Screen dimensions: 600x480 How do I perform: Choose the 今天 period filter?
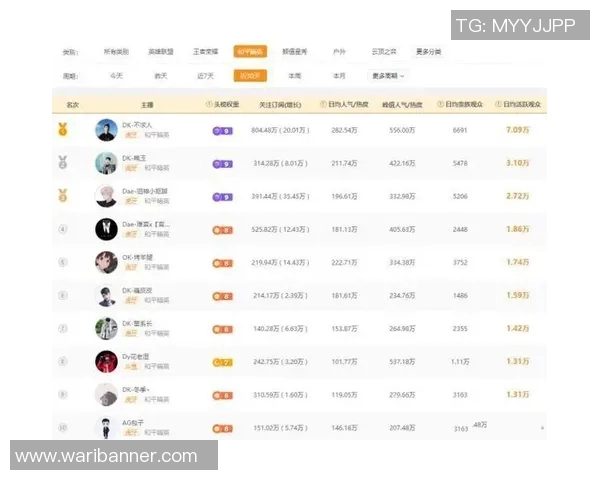point(116,76)
